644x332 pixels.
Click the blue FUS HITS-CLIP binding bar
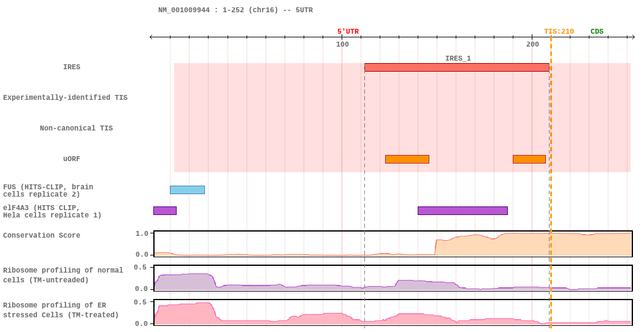187,190
